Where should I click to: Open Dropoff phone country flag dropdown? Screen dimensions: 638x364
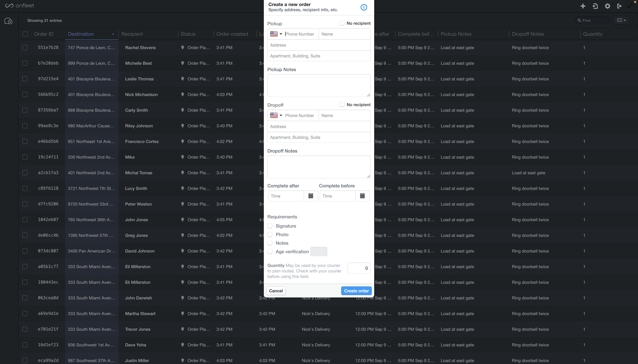point(276,115)
